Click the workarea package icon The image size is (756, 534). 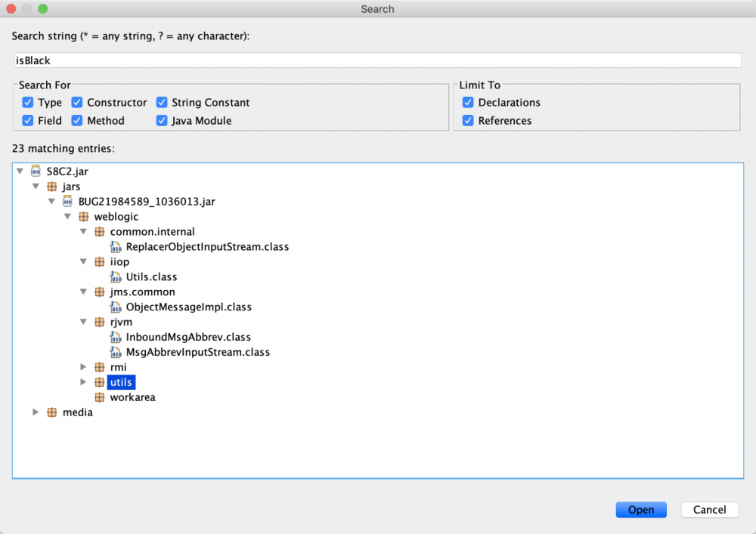[x=99, y=397]
